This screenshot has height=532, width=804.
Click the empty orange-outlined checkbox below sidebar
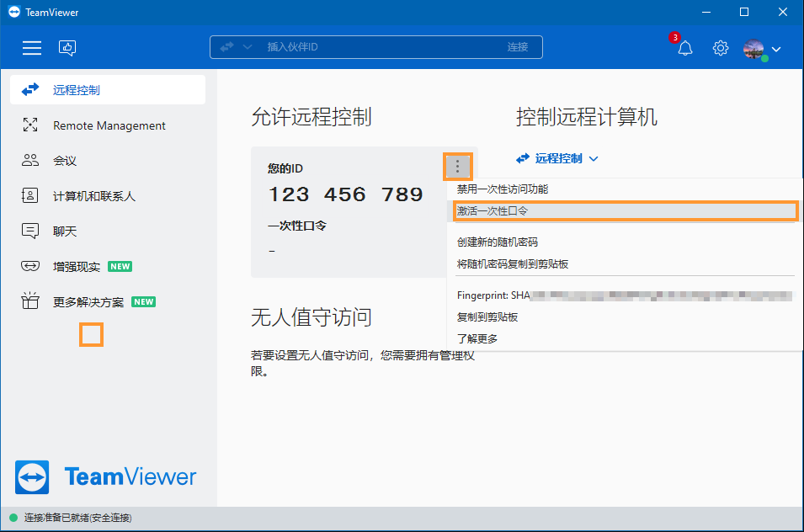click(91, 334)
